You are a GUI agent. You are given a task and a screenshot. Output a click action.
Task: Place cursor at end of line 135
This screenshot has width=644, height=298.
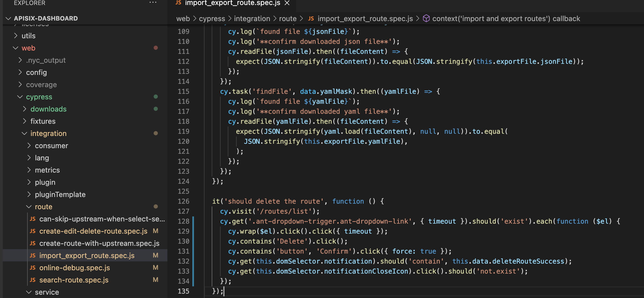(224, 291)
